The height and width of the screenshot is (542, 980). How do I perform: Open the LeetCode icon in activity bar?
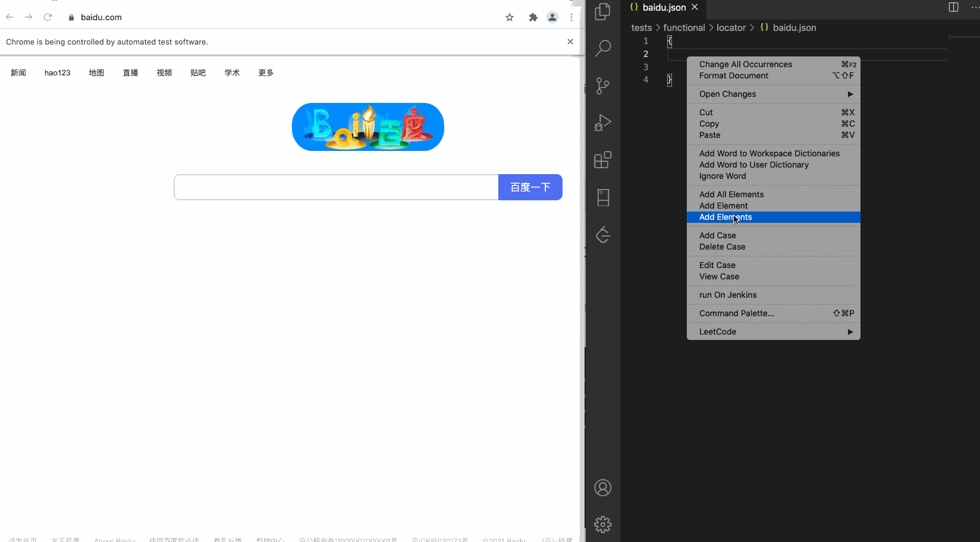coord(603,235)
